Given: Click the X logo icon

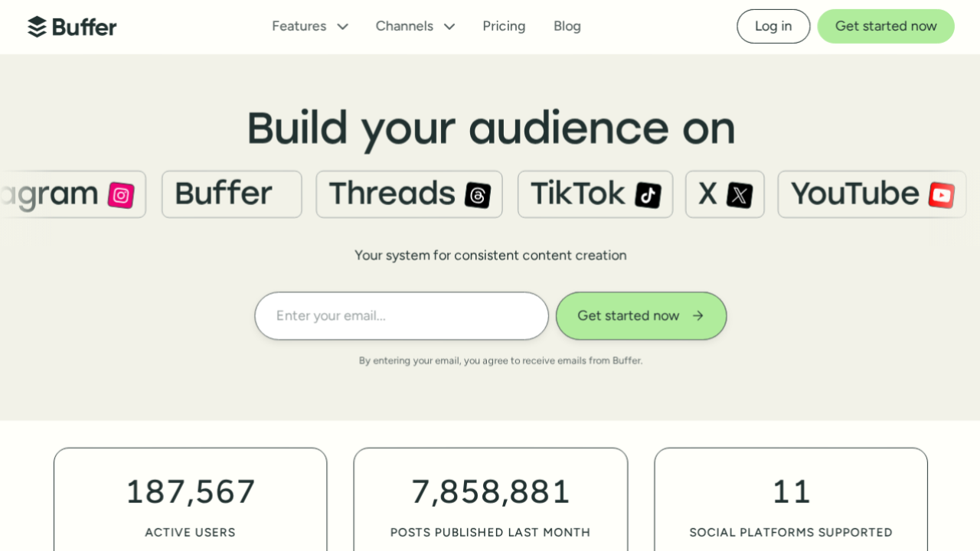Looking at the screenshot, I should tap(740, 195).
